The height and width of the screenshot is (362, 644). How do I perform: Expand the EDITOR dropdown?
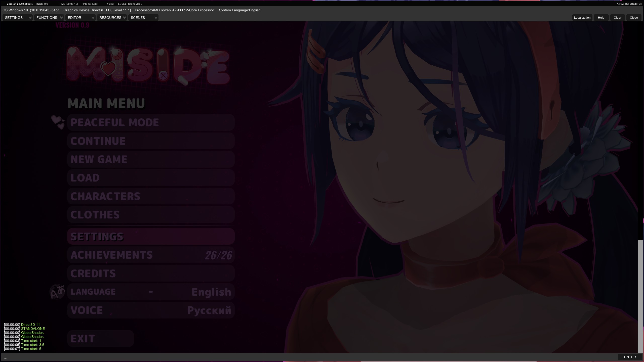[x=80, y=18]
